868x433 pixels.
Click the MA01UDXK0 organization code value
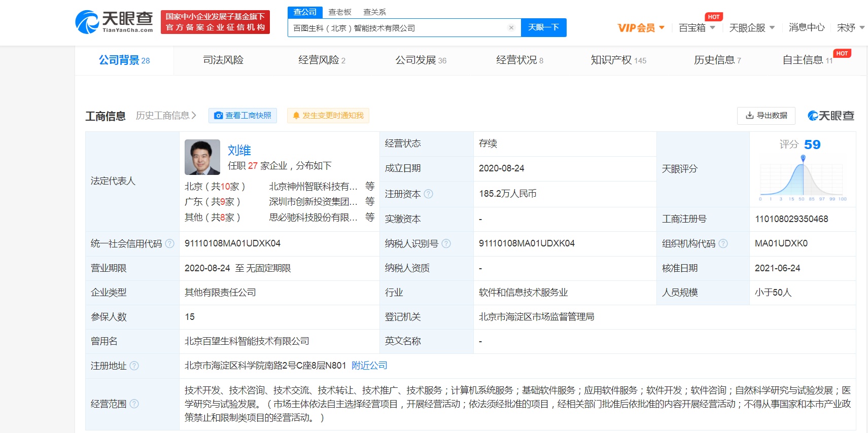[781, 243]
